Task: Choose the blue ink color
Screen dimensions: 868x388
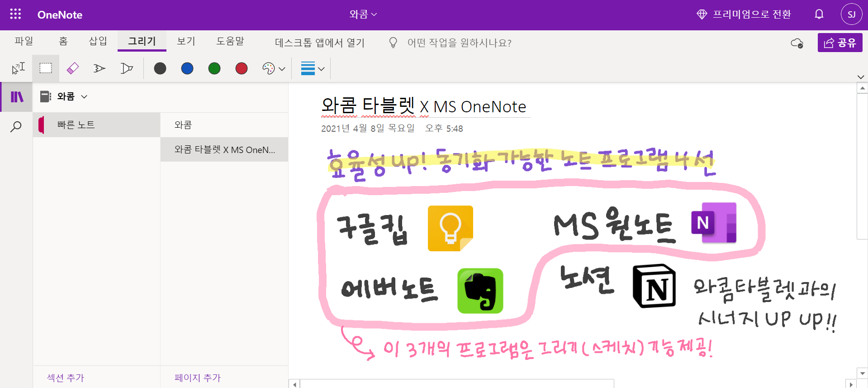Action: [x=187, y=68]
